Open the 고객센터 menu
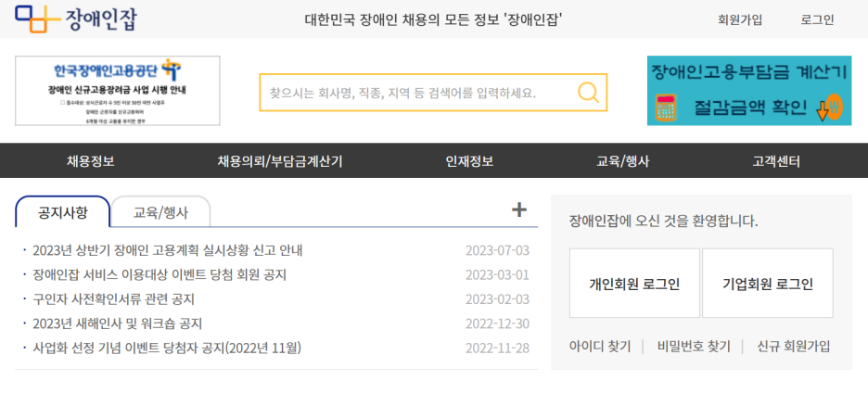This screenshot has width=868, height=393. [x=776, y=161]
